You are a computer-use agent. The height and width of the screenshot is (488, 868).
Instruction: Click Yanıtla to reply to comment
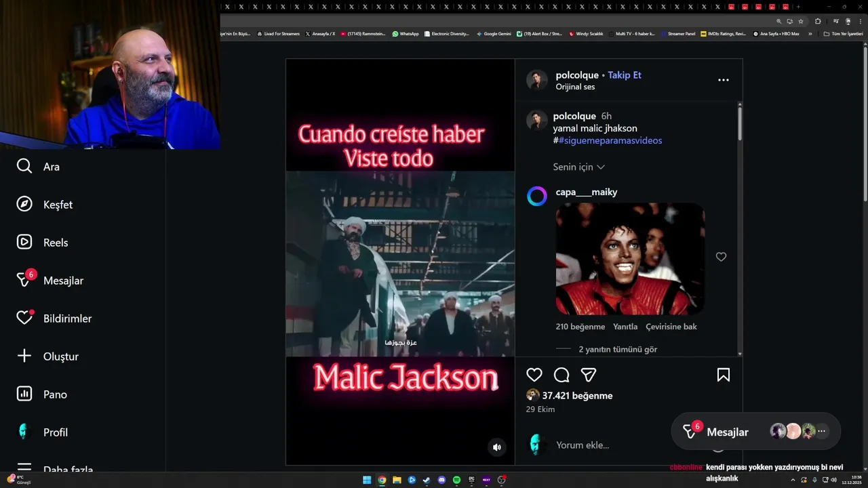[x=625, y=327]
